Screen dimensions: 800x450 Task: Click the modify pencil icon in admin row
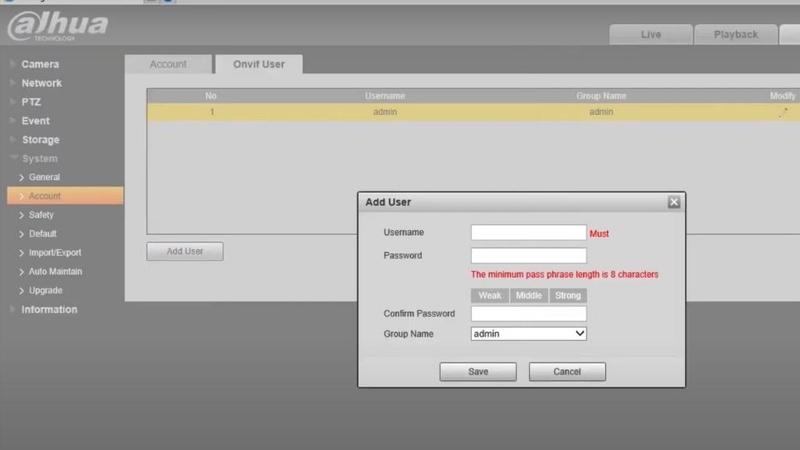(x=783, y=113)
